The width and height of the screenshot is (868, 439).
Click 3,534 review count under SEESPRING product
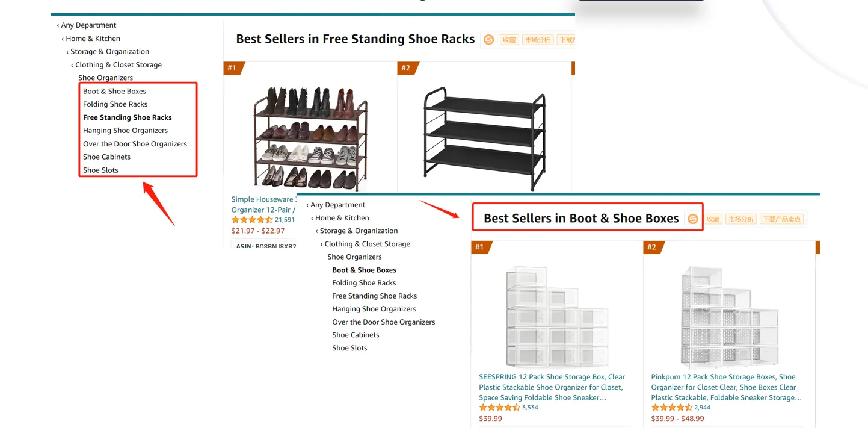(530, 408)
